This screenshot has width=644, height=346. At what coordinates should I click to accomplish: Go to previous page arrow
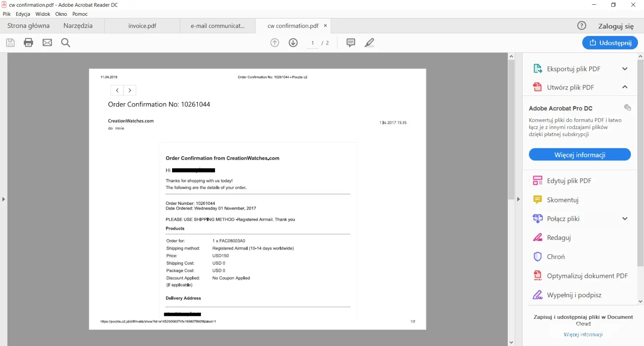(x=274, y=43)
